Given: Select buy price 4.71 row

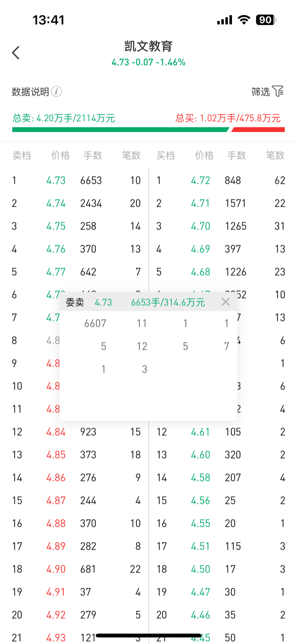Looking at the screenshot, I should (223, 203).
